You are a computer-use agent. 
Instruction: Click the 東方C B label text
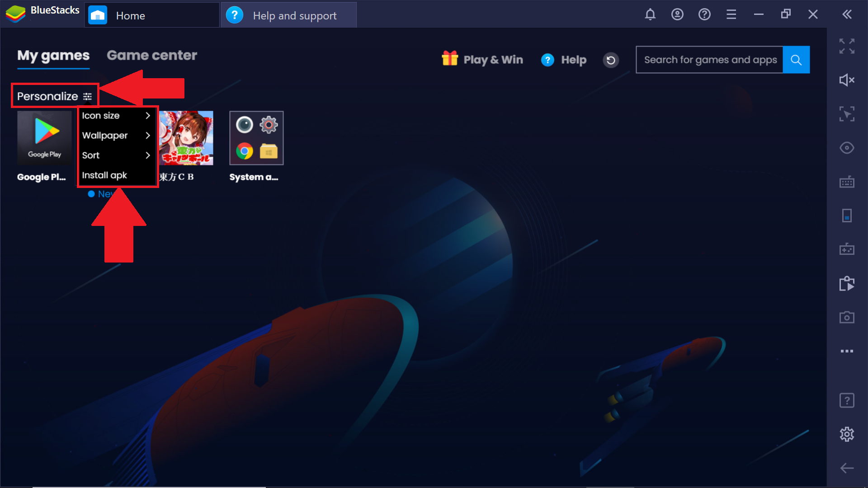click(x=177, y=177)
